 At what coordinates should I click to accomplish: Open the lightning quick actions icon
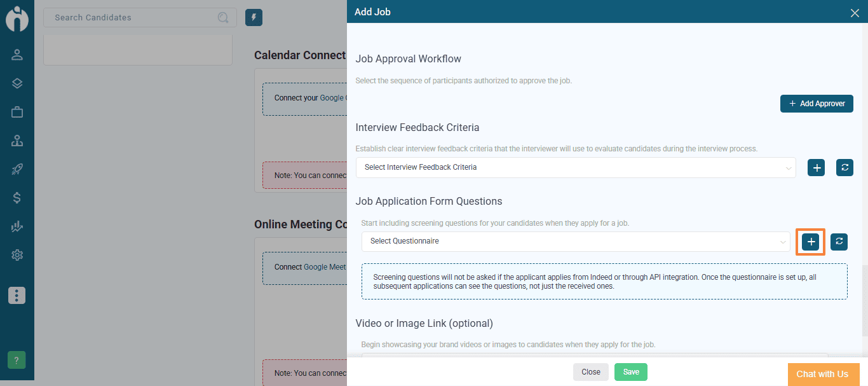254,18
